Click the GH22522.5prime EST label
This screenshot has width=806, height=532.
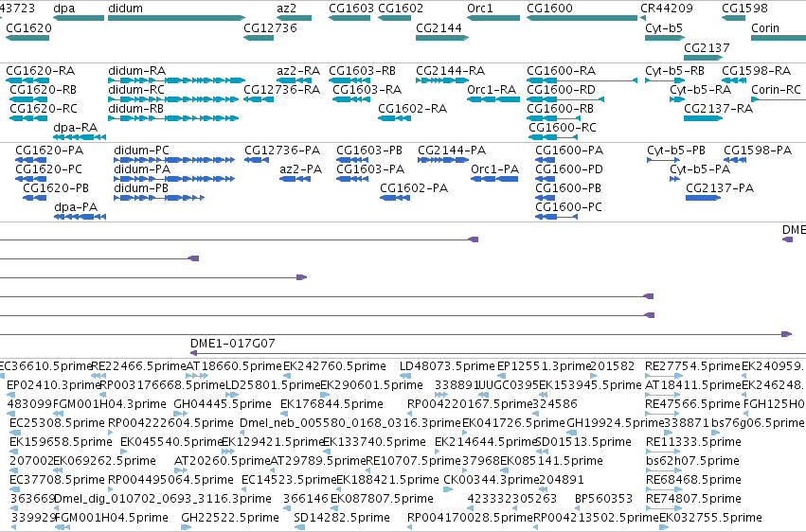230,517
